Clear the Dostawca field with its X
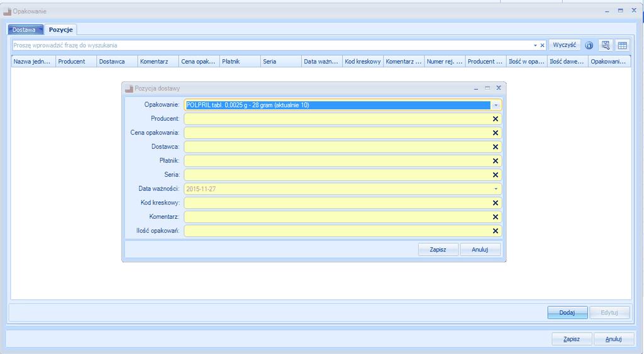Screen dimensions: 644x354 pyautogui.click(x=496, y=147)
